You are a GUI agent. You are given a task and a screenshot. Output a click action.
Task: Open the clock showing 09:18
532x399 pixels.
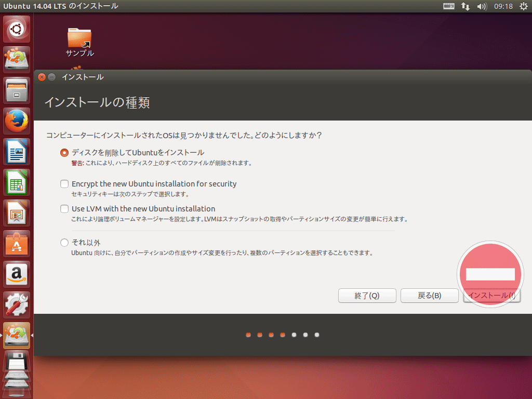pyautogui.click(x=503, y=6)
